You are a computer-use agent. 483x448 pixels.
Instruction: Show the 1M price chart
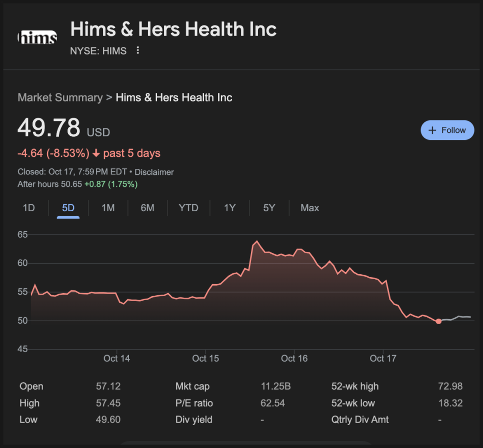108,208
